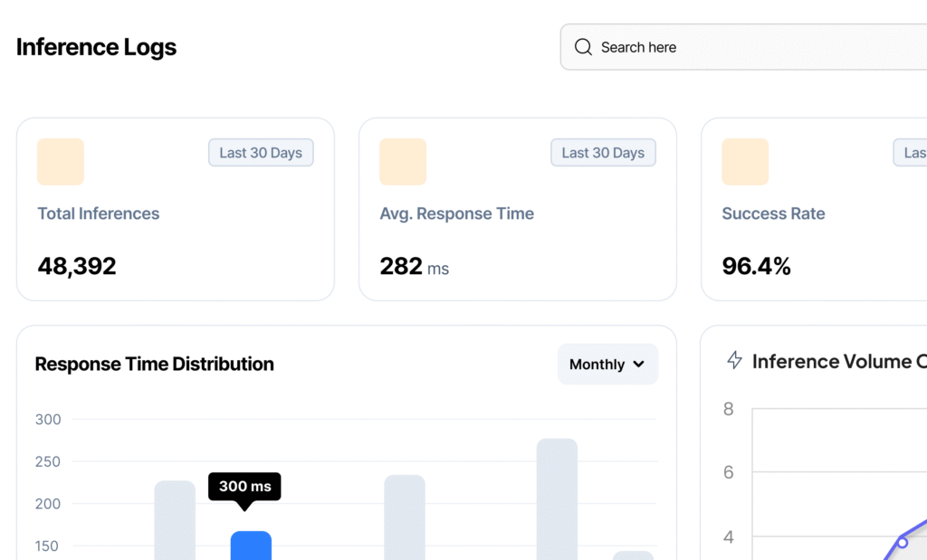Select the circular data point on the volume line
Viewport: 927px width, 560px height.
tap(902, 542)
